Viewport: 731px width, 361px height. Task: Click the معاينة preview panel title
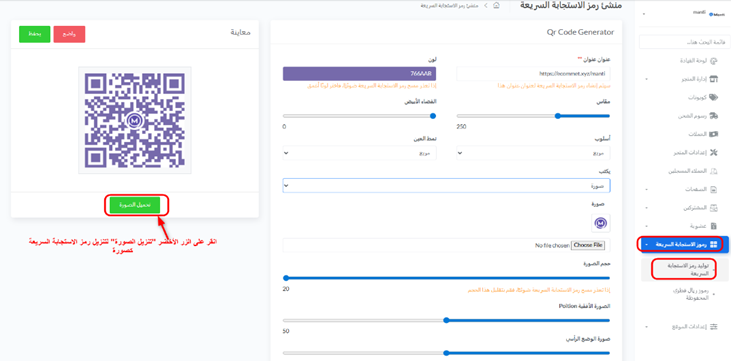(241, 32)
